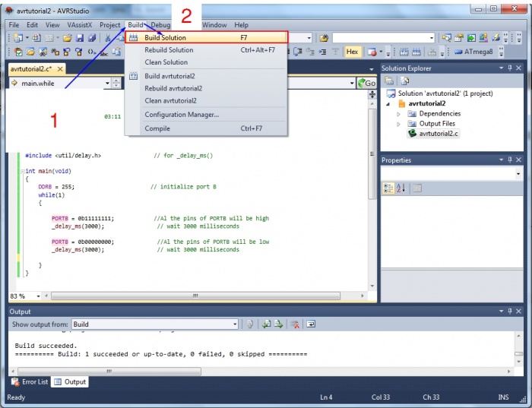The width and height of the screenshot is (532, 408).
Task: Sort properties by category
Action: [x=388, y=188]
